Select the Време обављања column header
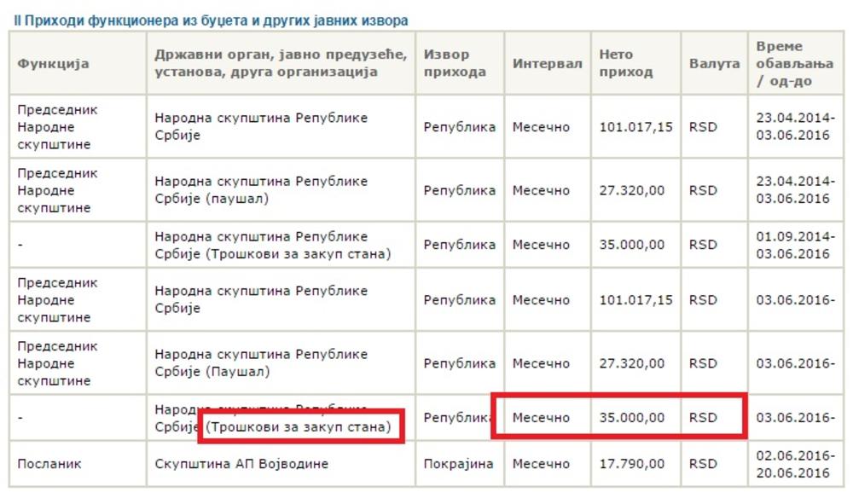 click(793, 63)
